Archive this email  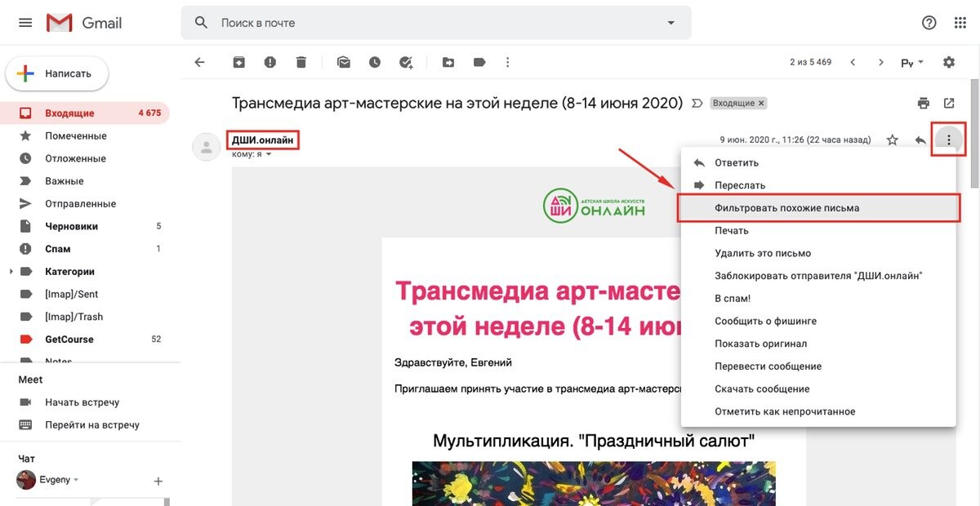238,62
